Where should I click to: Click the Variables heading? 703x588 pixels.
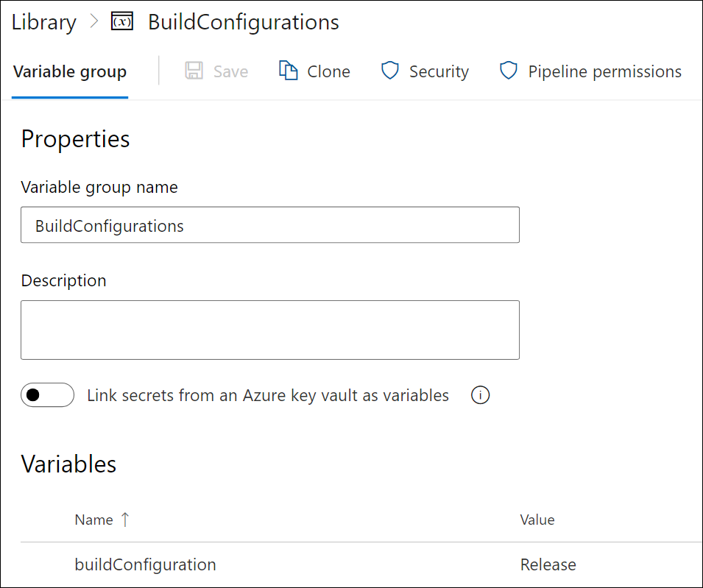click(x=68, y=464)
